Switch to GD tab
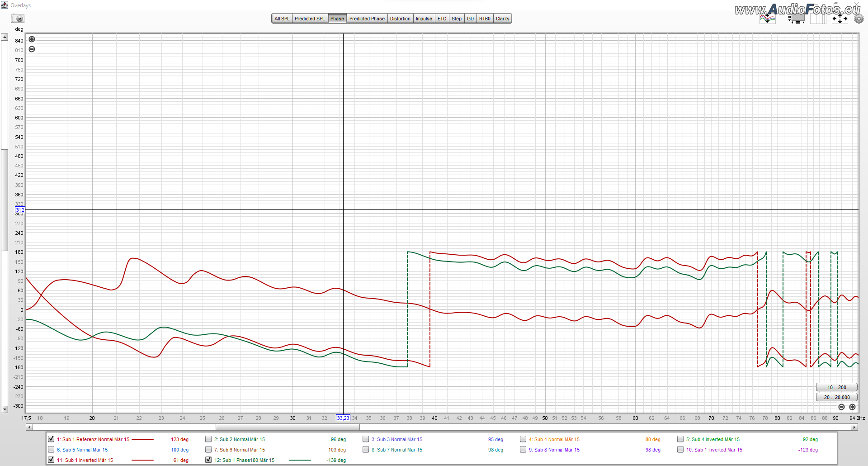This screenshot has width=868, height=466. 471,19
